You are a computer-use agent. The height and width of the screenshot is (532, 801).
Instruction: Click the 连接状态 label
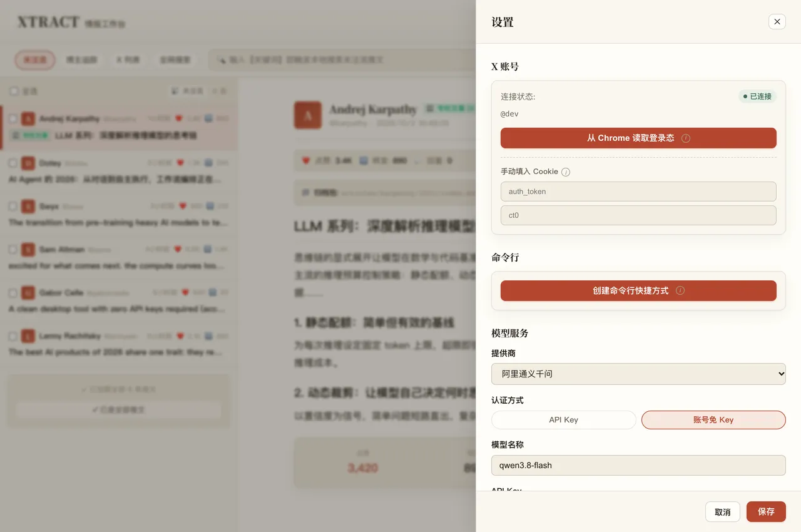point(518,96)
